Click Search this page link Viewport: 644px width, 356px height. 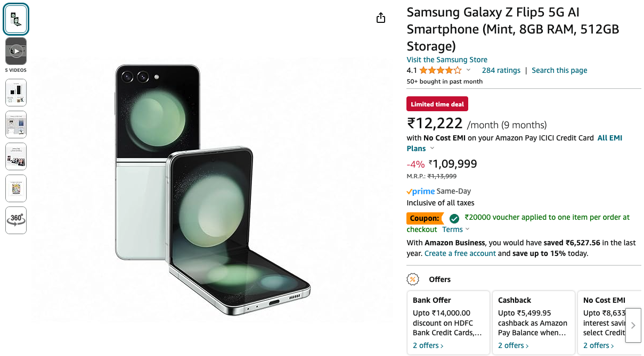pos(559,70)
